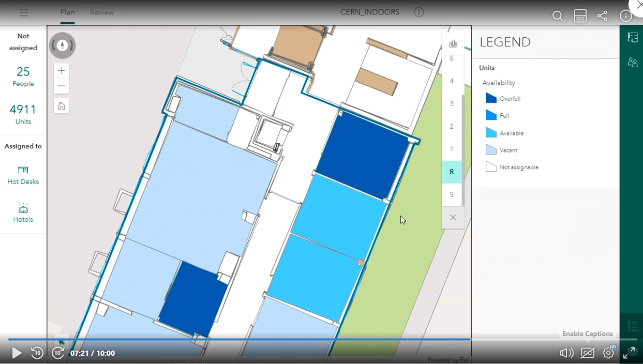Close the floor level selector with the X
The height and width of the screenshot is (364, 643).
point(453,218)
